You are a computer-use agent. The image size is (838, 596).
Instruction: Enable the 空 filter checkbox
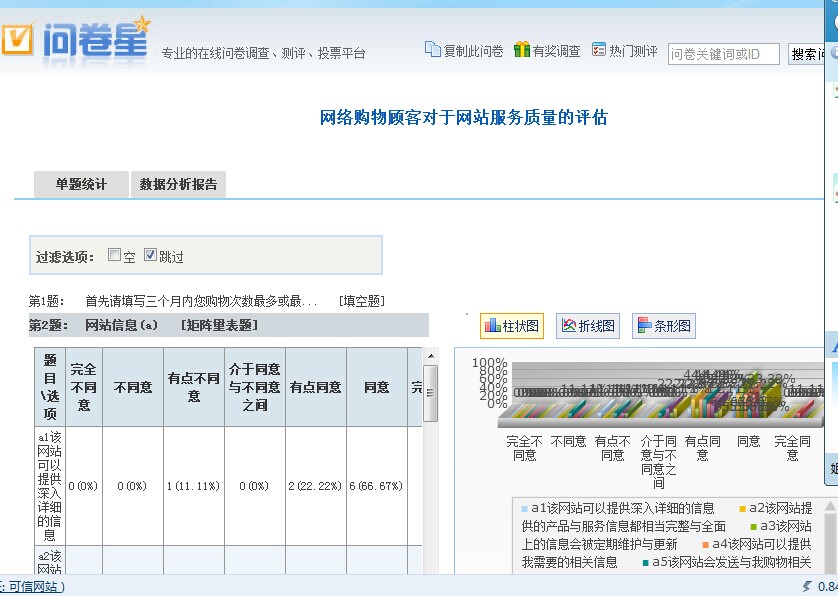[114, 254]
